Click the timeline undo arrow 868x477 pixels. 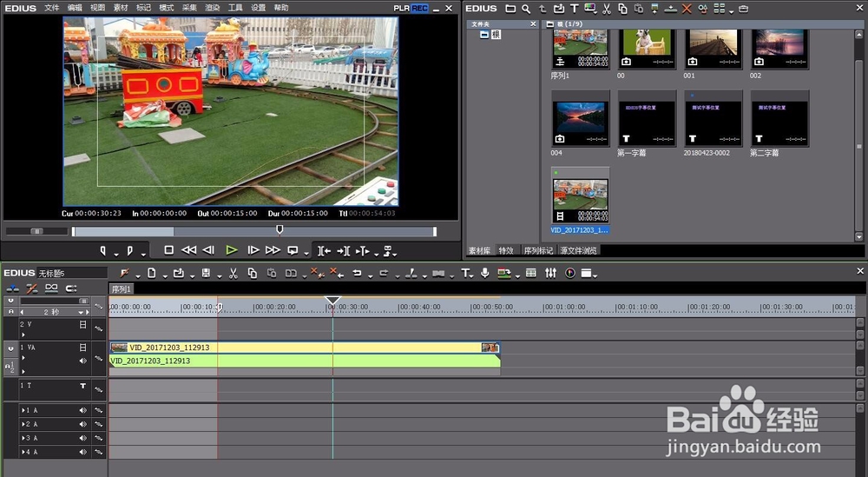pos(357,273)
